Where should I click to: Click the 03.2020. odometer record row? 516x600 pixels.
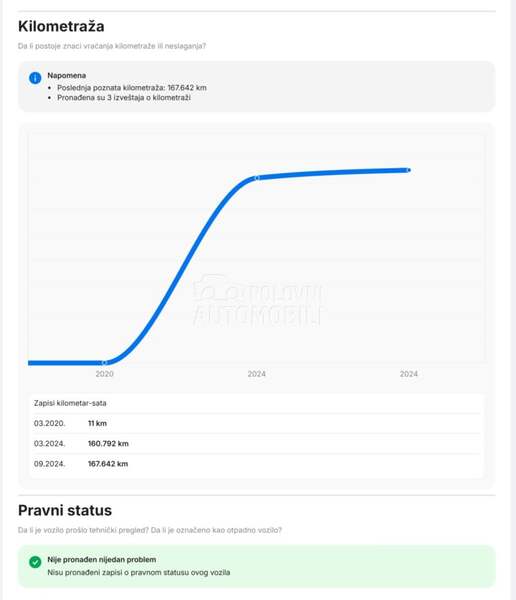[256, 423]
